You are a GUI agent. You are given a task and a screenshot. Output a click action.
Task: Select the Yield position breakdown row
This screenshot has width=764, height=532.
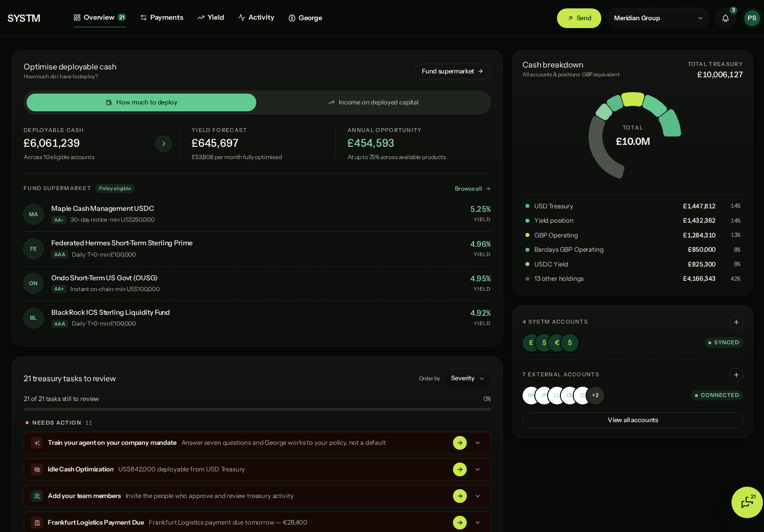pos(633,221)
